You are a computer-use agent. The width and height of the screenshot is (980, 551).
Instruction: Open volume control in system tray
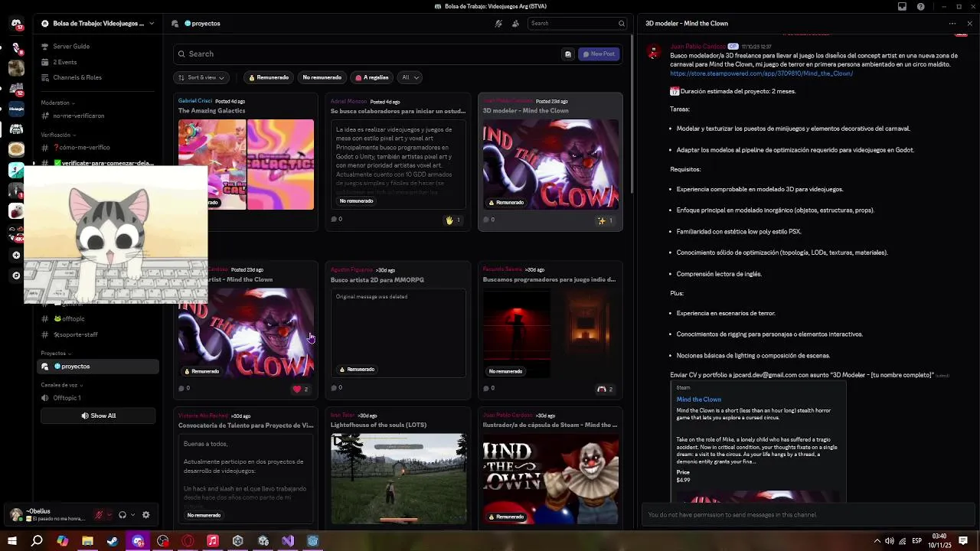(889, 541)
